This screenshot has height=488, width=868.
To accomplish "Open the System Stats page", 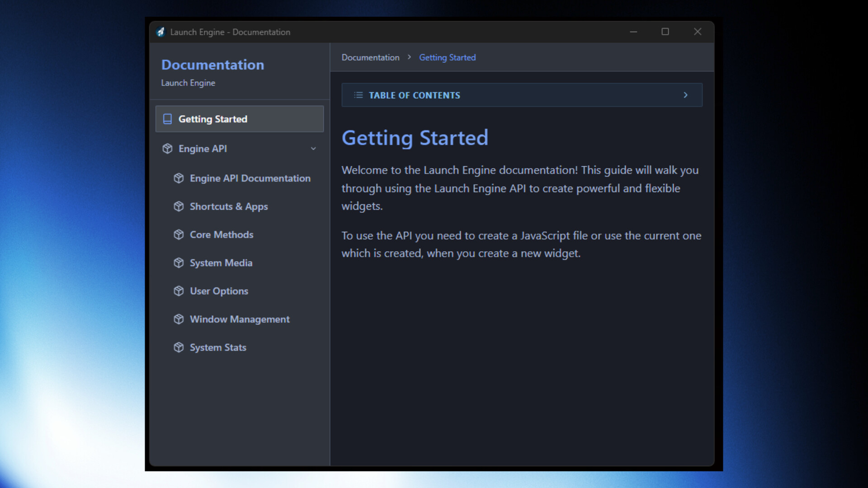I will pos(218,347).
